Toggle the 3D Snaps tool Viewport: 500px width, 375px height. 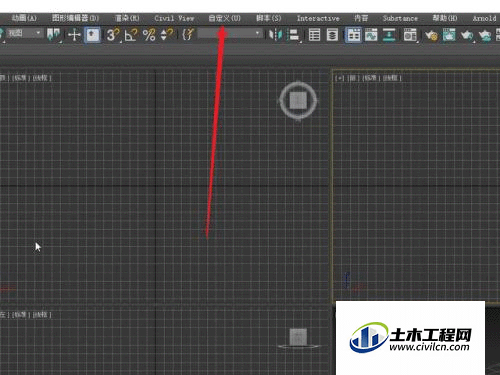113,35
